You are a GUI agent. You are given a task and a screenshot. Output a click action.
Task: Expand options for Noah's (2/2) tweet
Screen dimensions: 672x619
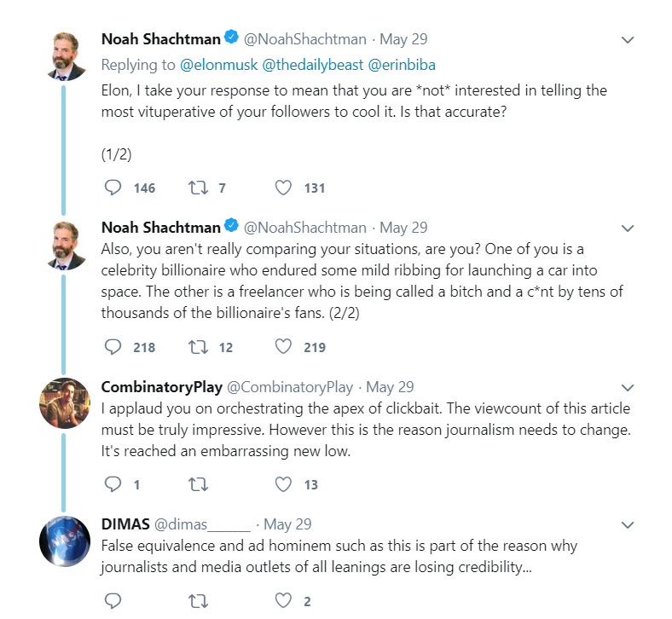click(x=628, y=229)
